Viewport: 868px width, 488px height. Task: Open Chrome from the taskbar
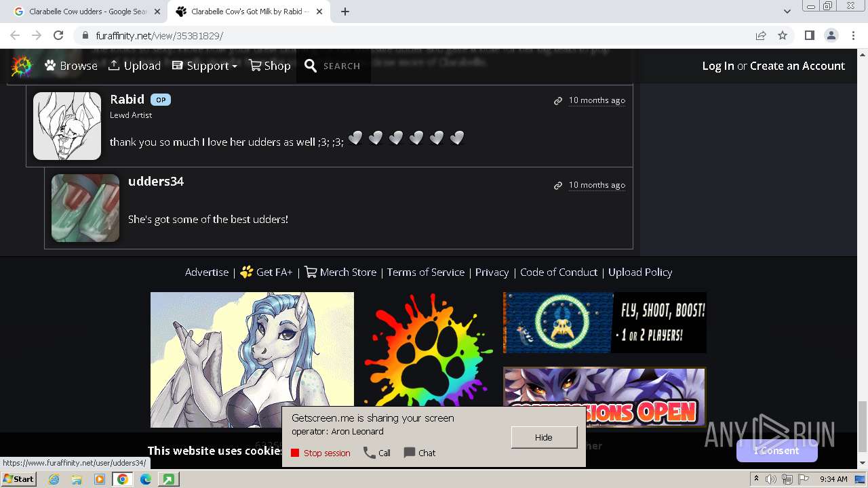[123, 479]
